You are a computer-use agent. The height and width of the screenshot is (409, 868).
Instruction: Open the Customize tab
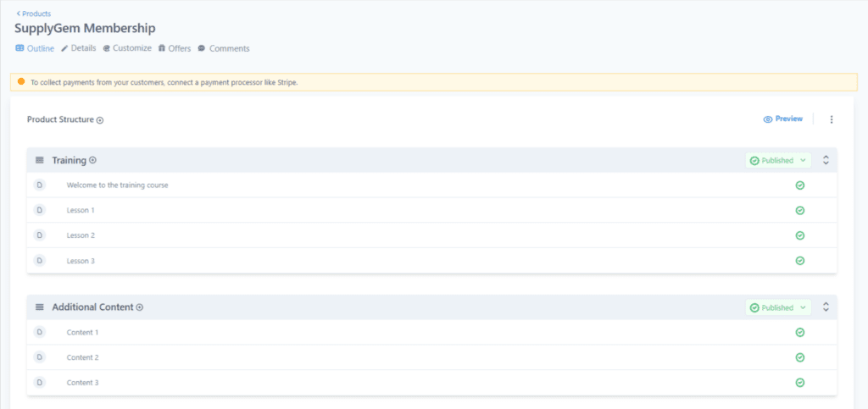127,48
